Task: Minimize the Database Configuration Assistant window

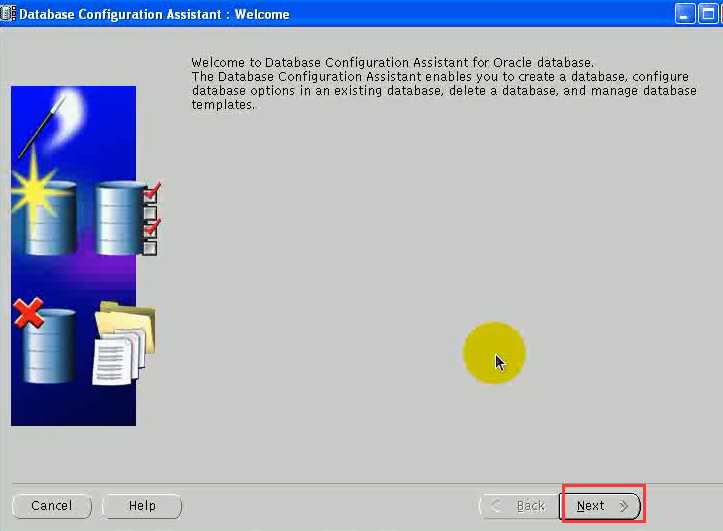Action: pos(684,13)
